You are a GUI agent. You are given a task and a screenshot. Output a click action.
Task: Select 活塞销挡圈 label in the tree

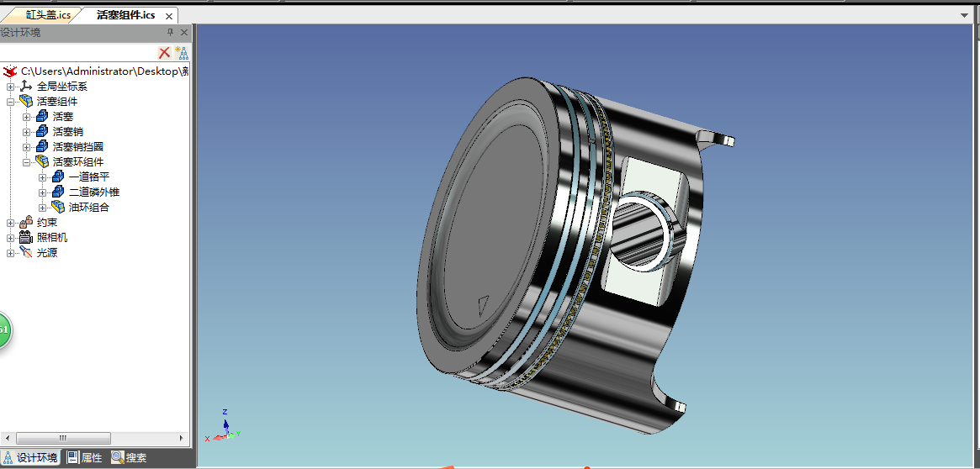[78, 147]
